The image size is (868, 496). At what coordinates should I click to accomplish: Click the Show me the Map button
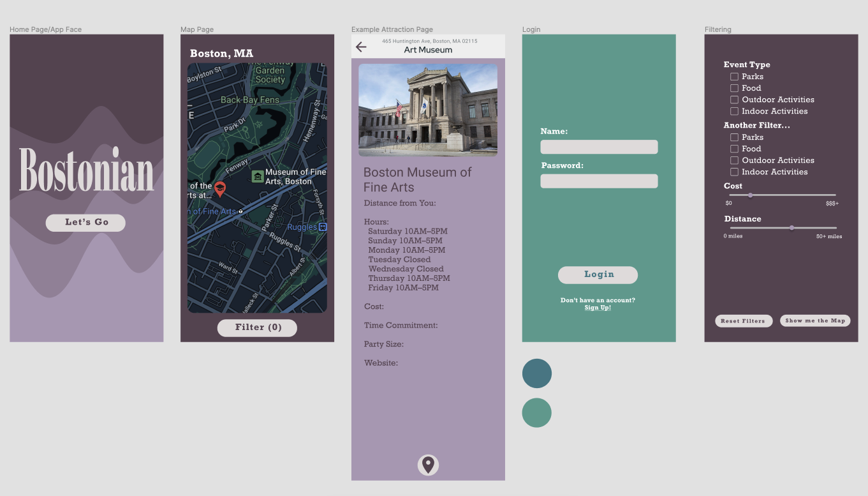tap(814, 320)
